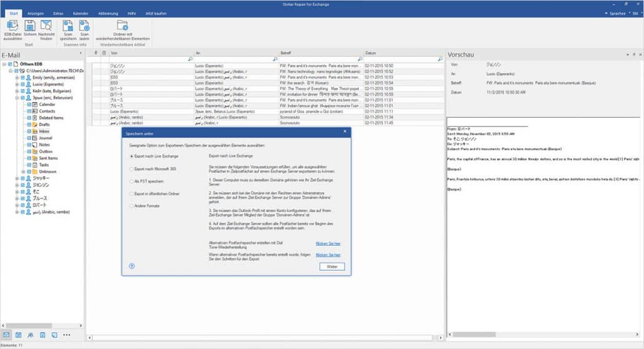Screen dimensions: 644x349
Task: Switch to the Anzeigen ribbon tab
Action: point(36,13)
